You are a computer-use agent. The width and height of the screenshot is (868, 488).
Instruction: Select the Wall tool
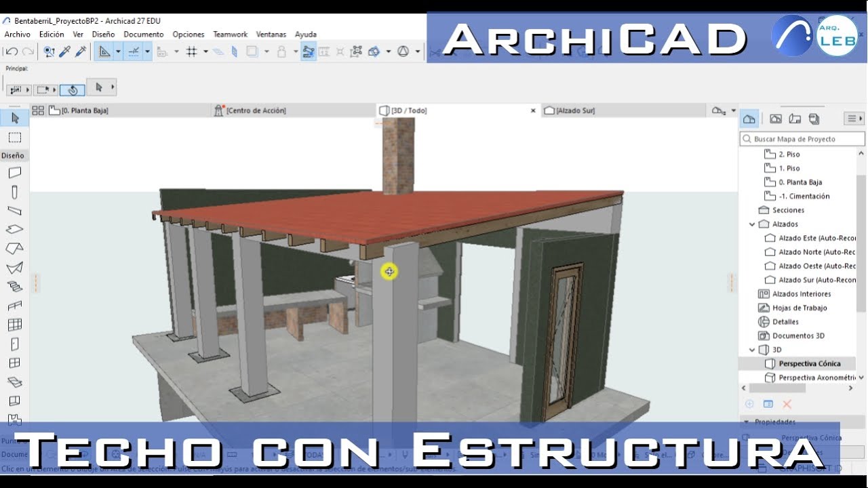(x=15, y=173)
